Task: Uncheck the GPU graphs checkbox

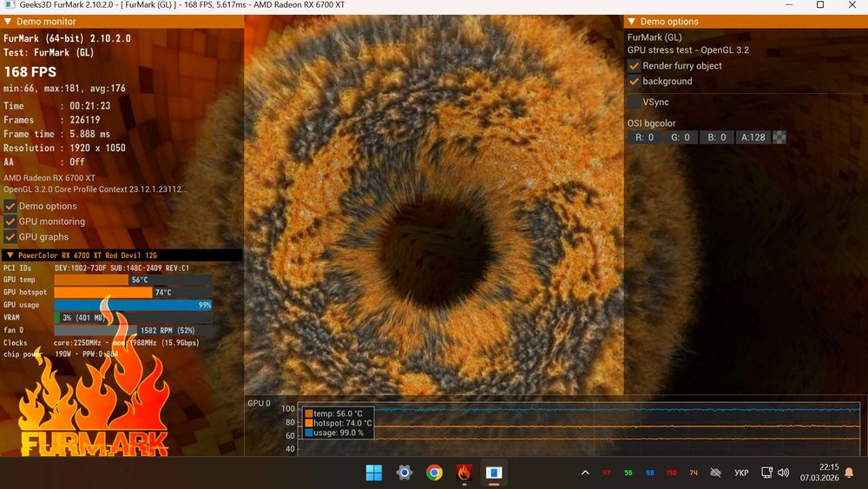Action: (10, 237)
